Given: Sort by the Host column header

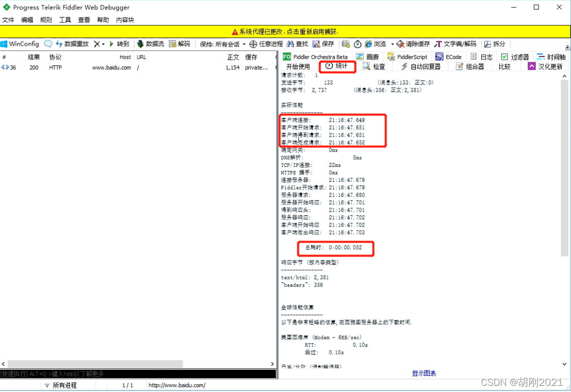Looking at the screenshot, I should 125,57.
